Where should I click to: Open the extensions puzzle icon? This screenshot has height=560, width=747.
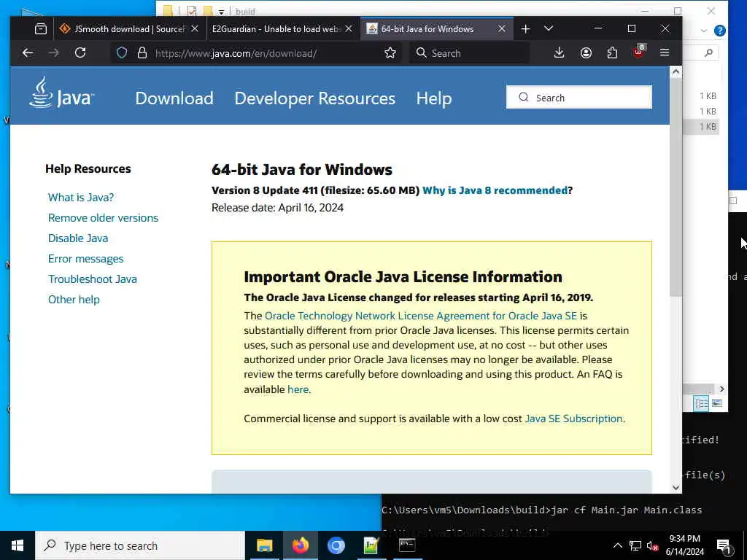612,52
